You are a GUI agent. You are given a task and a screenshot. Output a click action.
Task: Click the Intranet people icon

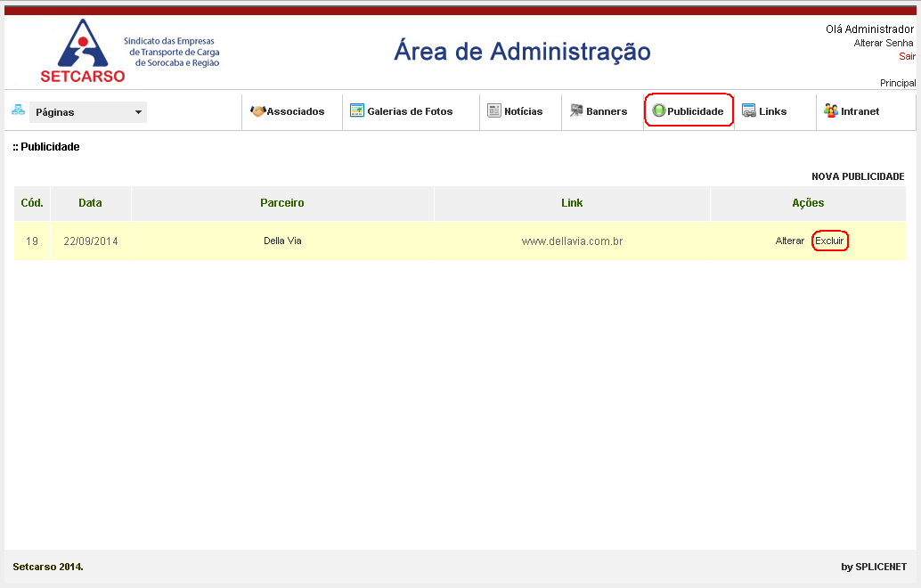[x=830, y=110]
